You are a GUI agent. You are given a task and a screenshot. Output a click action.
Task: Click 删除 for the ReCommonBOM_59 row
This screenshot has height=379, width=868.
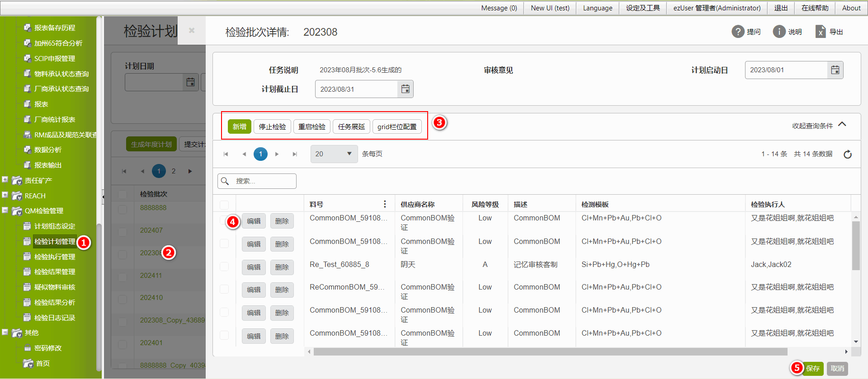[282, 290]
